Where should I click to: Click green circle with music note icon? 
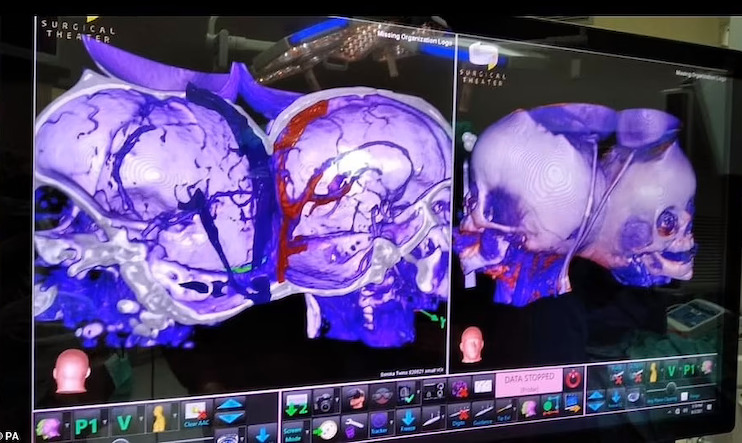[550, 405]
